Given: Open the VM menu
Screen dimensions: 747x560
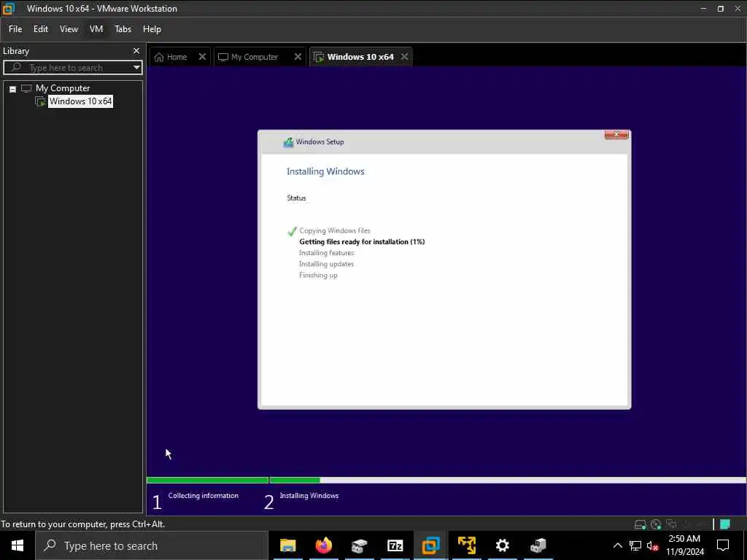Looking at the screenshot, I should coord(96,29).
